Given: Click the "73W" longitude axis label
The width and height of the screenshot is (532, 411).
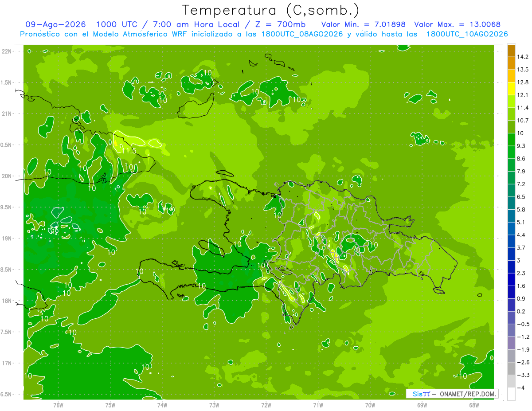Looking at the screenshot, I should 214,405.
